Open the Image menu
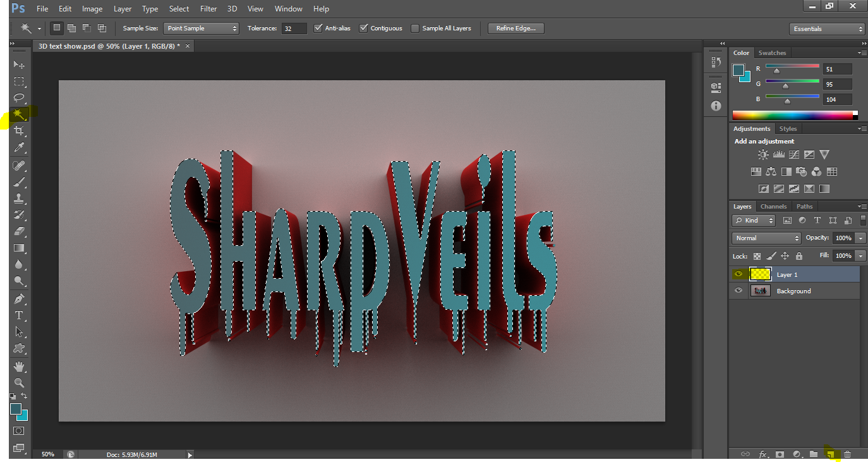 [x=92, y=9]
